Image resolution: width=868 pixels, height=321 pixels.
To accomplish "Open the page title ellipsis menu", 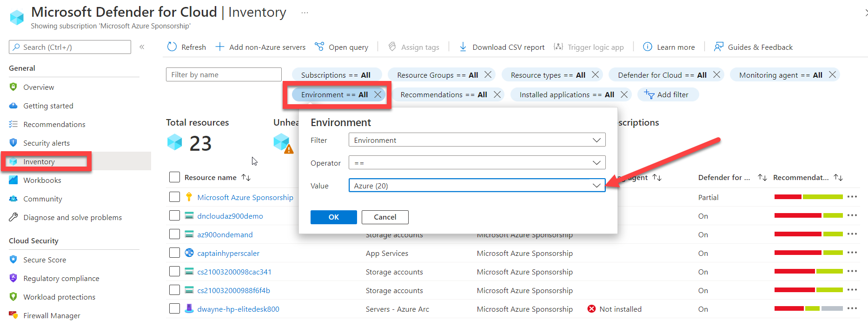I will (305, 13).
